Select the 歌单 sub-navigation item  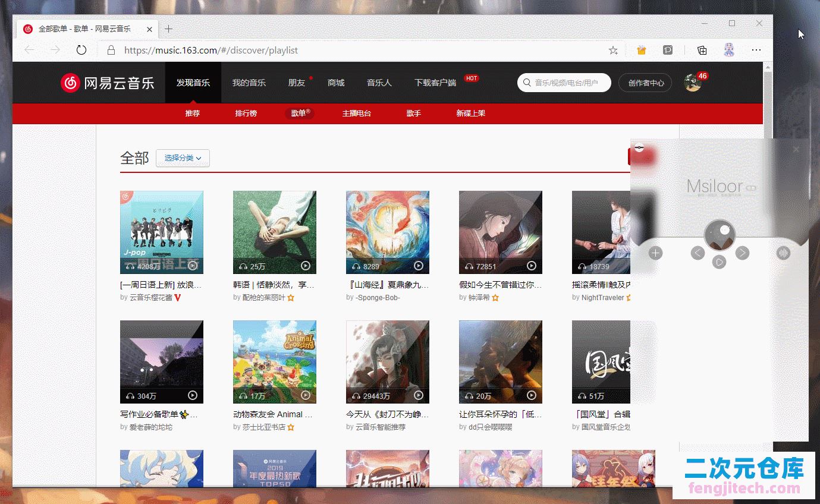point(299,113)
